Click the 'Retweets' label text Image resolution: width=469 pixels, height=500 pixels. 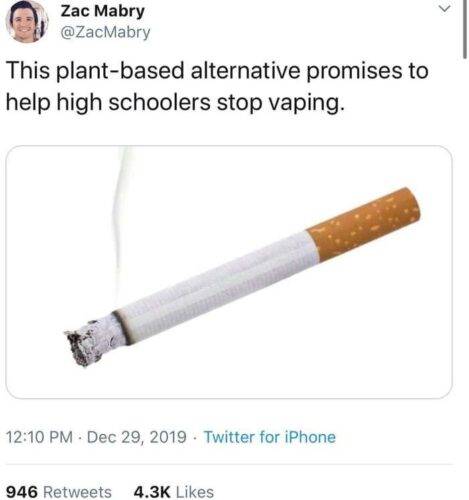click(78, 492)
